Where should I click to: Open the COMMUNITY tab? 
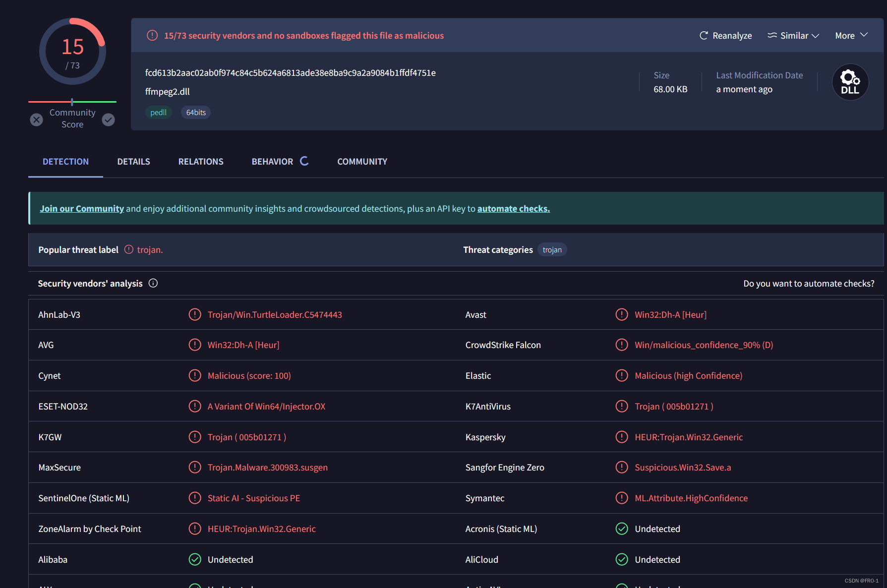tap(362, 162)
